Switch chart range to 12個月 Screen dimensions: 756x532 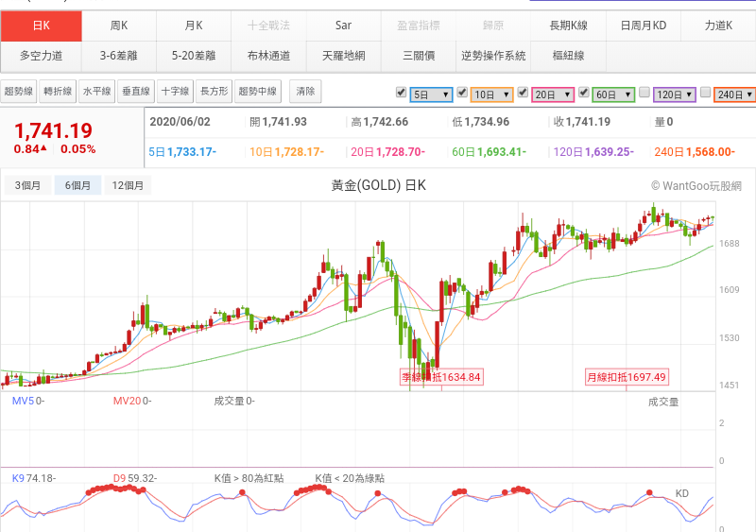pos(127,185)
